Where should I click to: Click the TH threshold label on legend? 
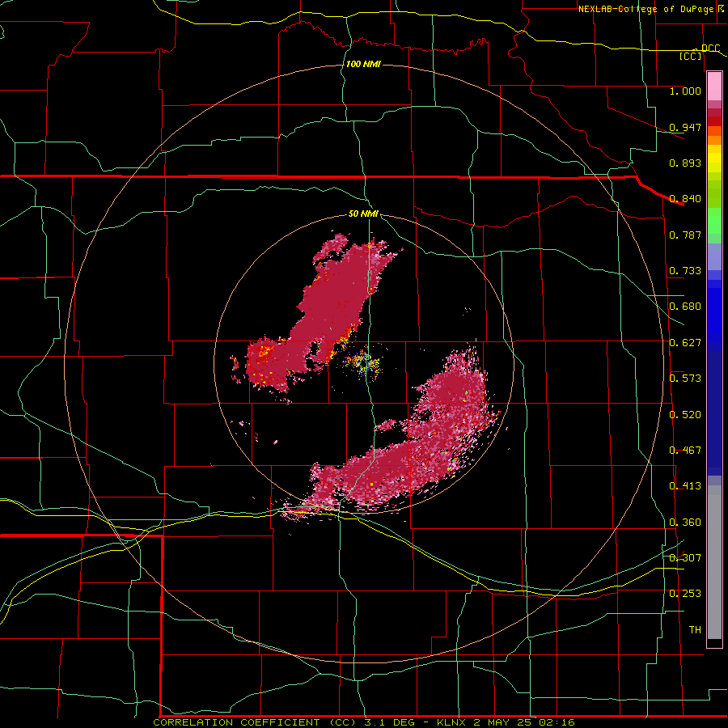click(x=695, y=630)
